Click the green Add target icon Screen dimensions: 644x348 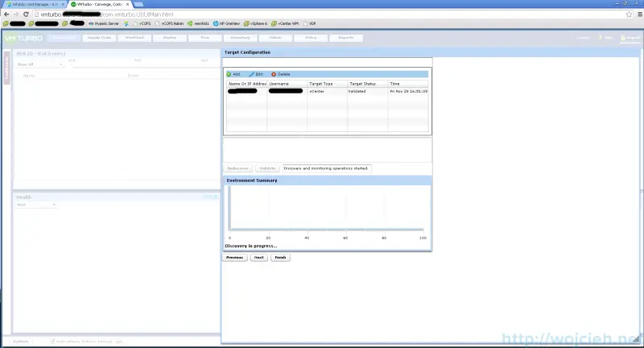click(x=229, y=74)
